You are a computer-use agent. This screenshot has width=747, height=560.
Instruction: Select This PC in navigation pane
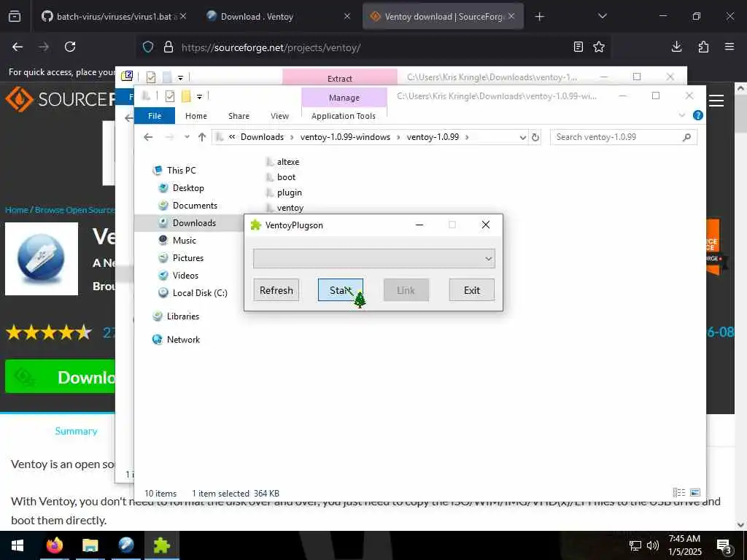point(181,170)
